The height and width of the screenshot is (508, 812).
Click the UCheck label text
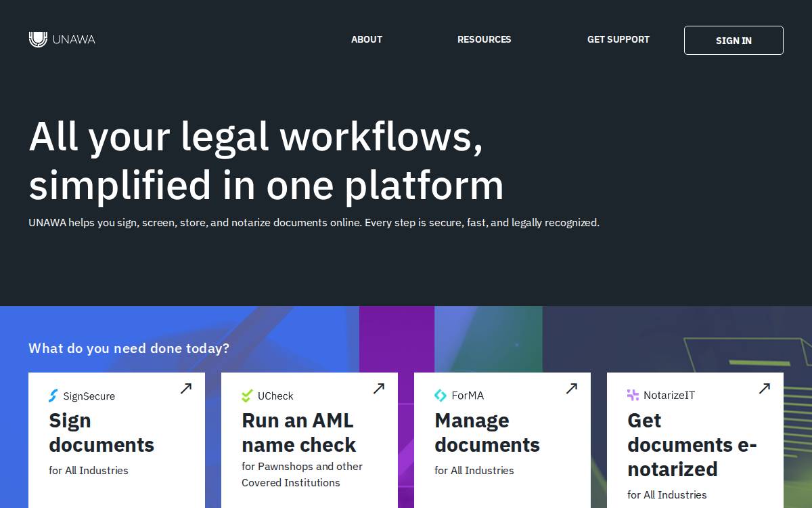coord(275,396)
